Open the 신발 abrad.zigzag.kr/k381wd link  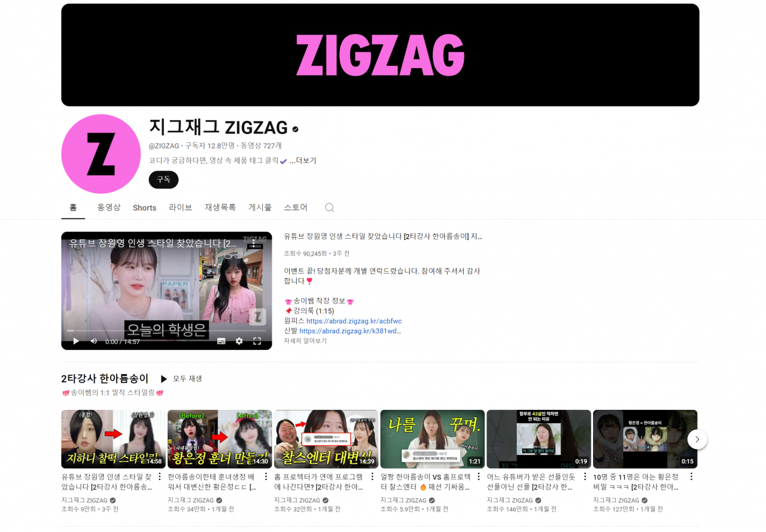350,331
